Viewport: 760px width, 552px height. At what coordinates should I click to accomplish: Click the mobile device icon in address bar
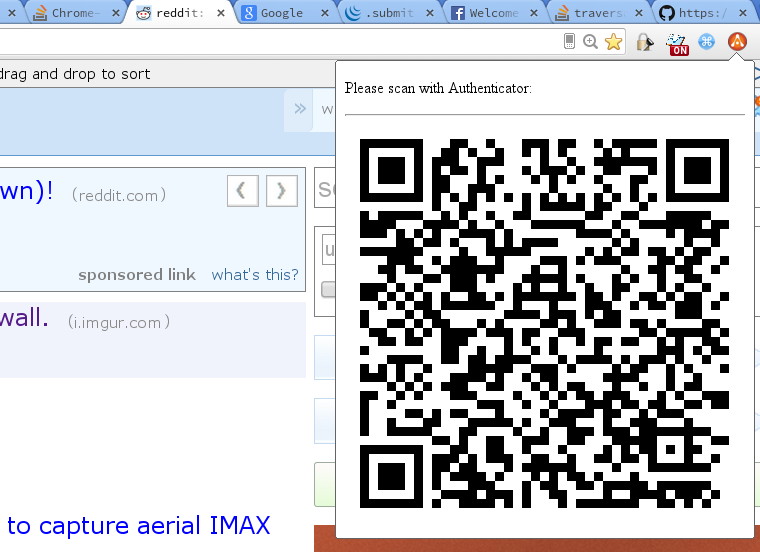(570, 41)
